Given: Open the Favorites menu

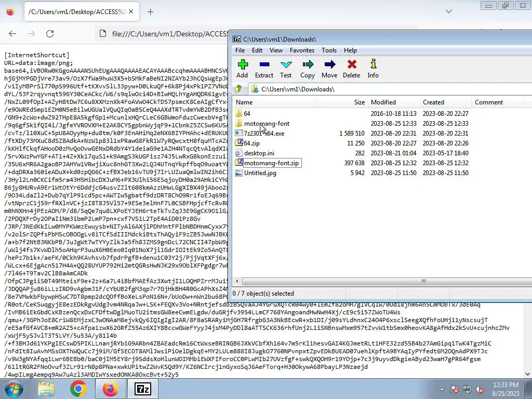Looking at the screenshot, I should coord(302,50).
